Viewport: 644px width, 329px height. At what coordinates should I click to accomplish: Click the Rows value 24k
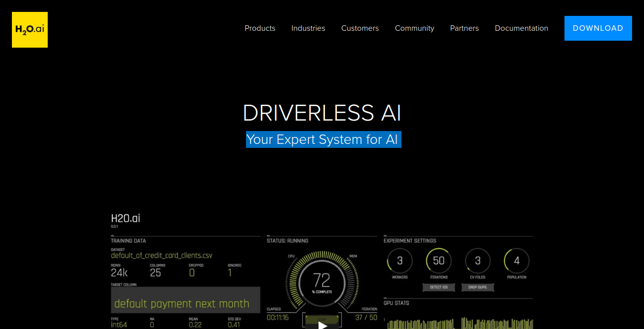point(119,273)
